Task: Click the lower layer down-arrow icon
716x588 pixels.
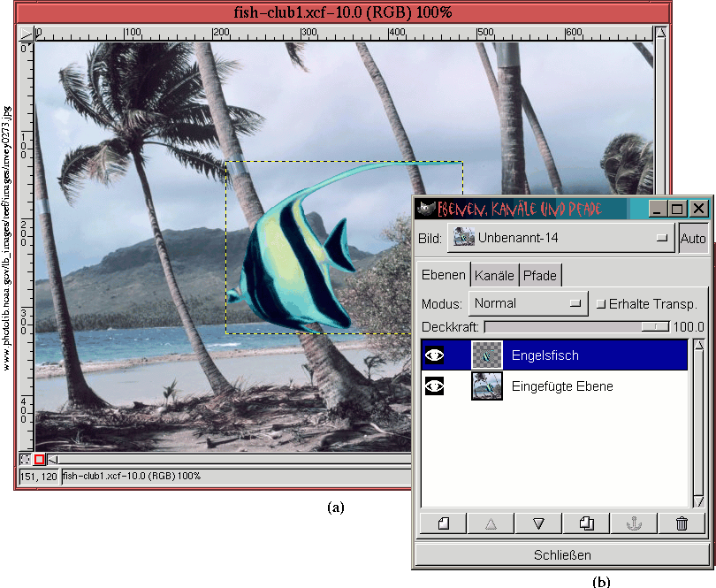Action: (x=539, y=523)
